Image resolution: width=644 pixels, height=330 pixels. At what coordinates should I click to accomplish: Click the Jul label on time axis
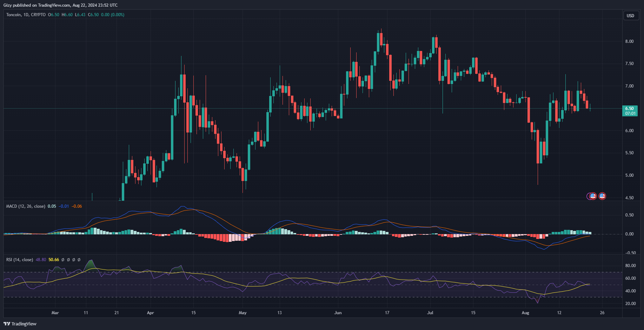pos(430,313)
